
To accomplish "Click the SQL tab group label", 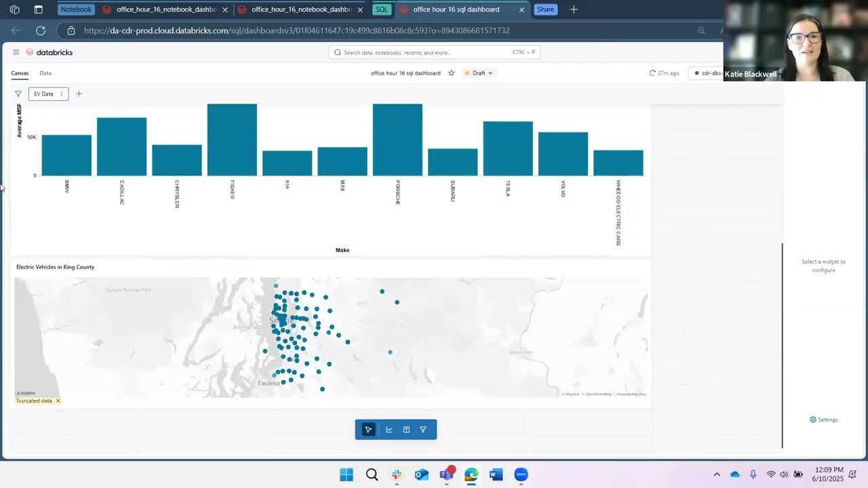I will (x=382, y=9).
